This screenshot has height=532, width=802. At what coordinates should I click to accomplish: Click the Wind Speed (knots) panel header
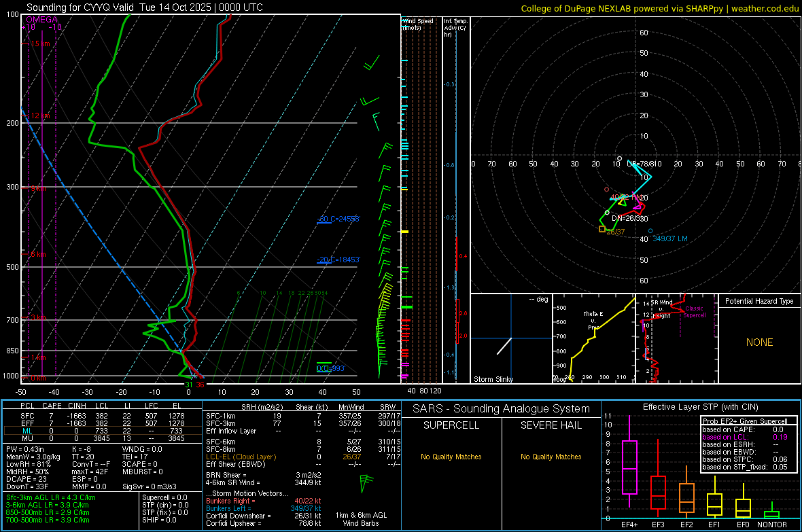[x=418, y=24]
